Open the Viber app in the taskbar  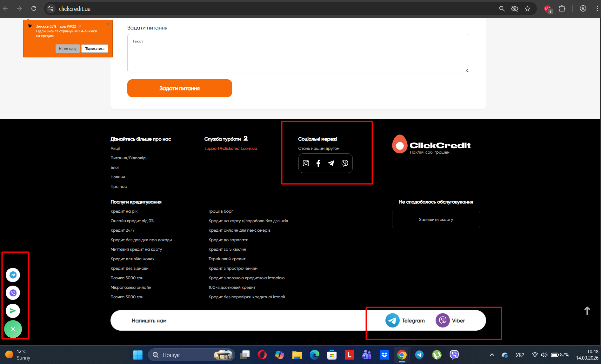tap(454, 355)
